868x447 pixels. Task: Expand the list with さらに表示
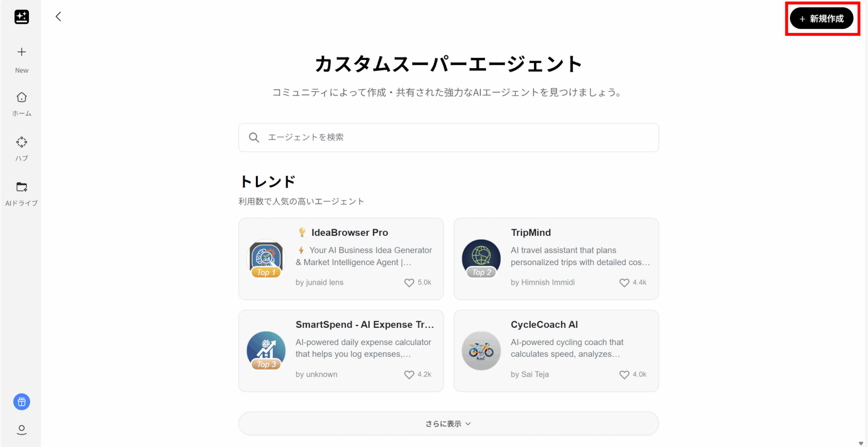(448, 423)
